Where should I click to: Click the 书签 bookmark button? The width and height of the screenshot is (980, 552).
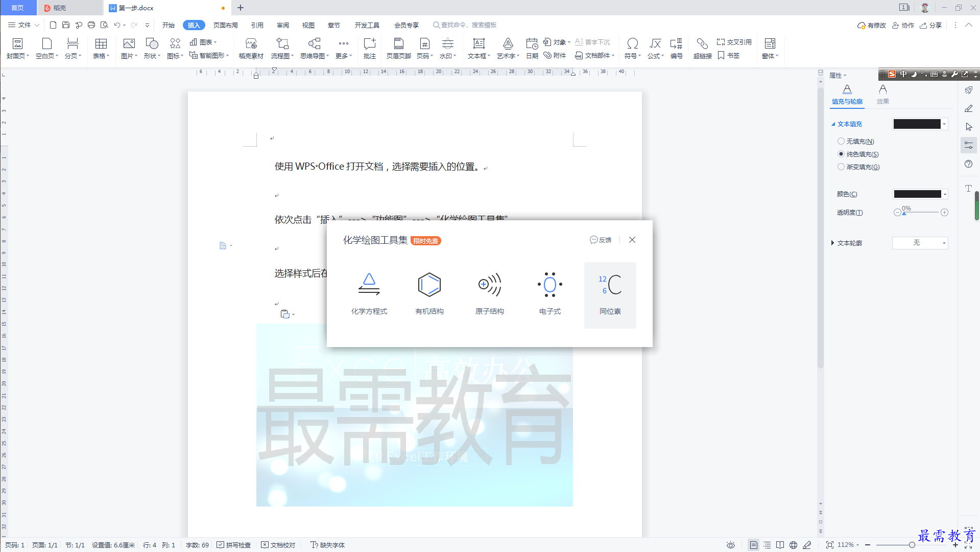point(729,55)
